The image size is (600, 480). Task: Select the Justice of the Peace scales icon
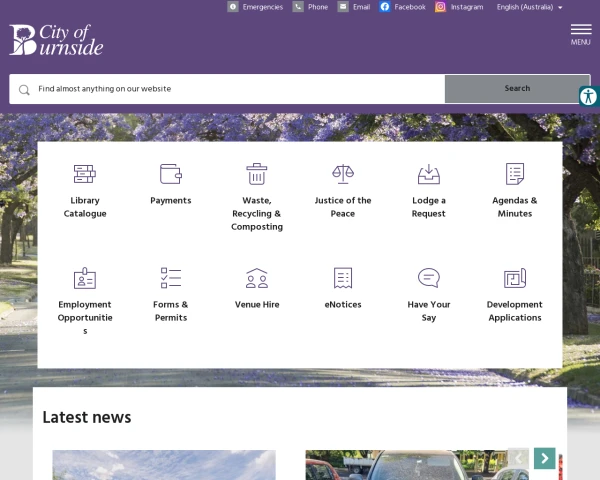tap(343, 174)
